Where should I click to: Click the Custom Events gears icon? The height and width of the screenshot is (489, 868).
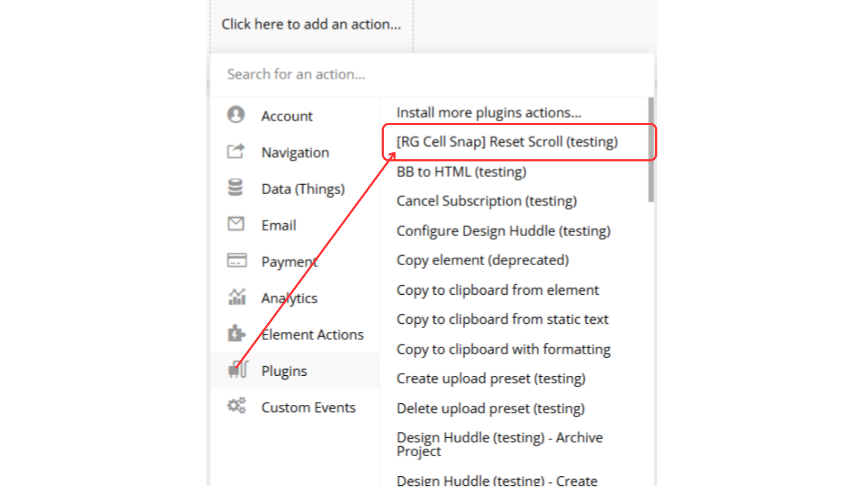pos(237,406)
